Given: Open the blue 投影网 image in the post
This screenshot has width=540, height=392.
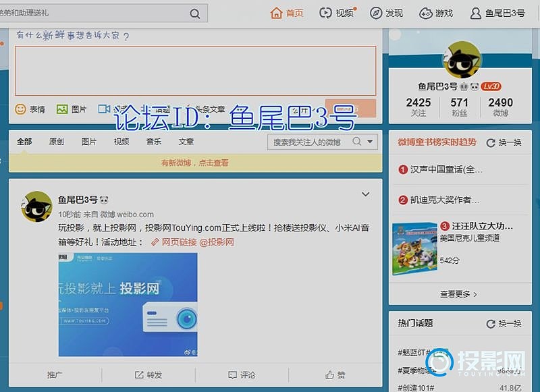Looking at the screenshot, I should [128, 304].
